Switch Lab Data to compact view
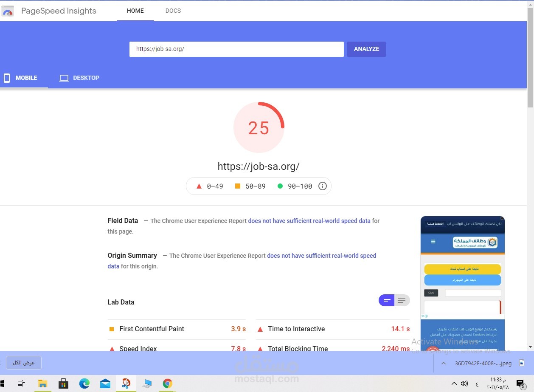 (x=387, y=301)
